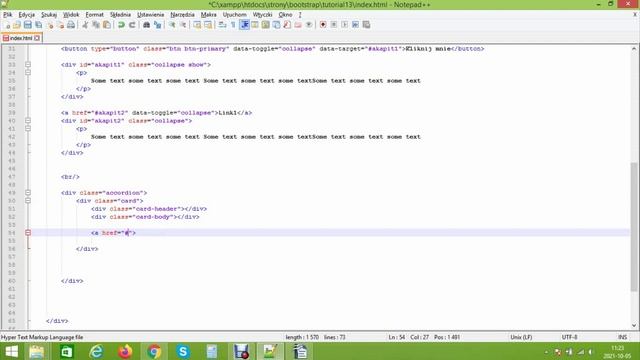640x360 pixels.
Task: Click the Save recorded macro icon
Action: (x=366, y=25)
